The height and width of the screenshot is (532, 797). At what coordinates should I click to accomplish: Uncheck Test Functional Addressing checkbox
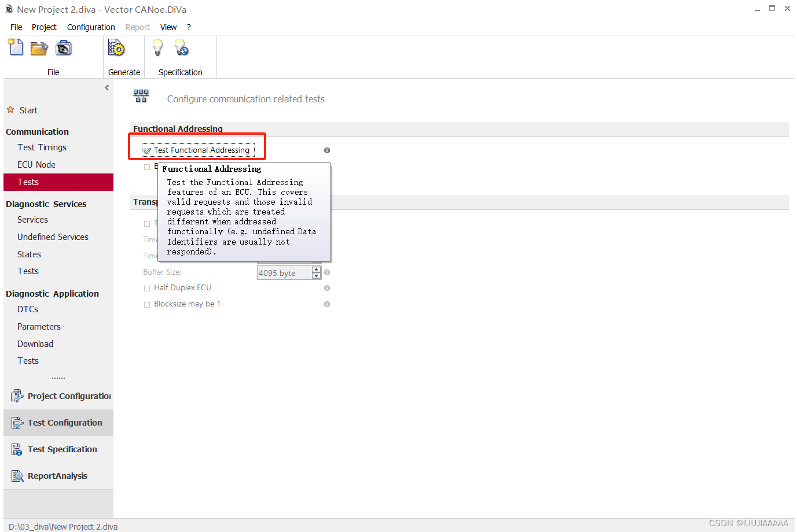[x=147, y=150]
